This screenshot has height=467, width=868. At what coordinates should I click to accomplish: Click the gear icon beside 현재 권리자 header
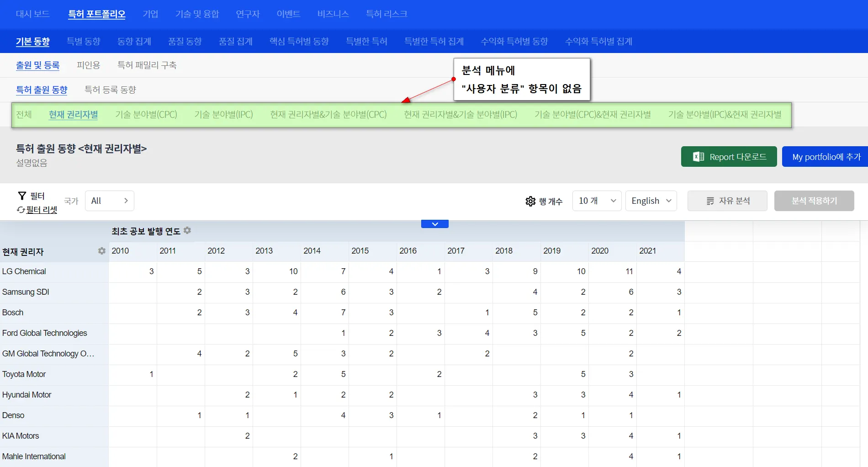pos(102,251)
